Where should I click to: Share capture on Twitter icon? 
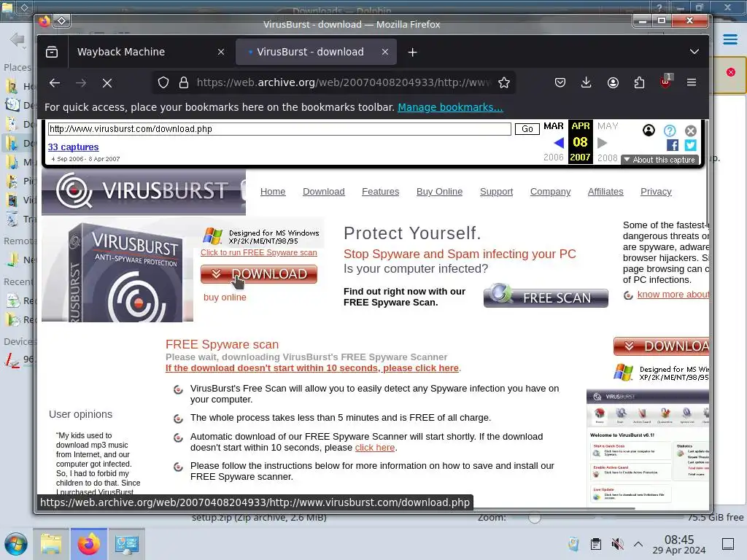pos(690,145)
